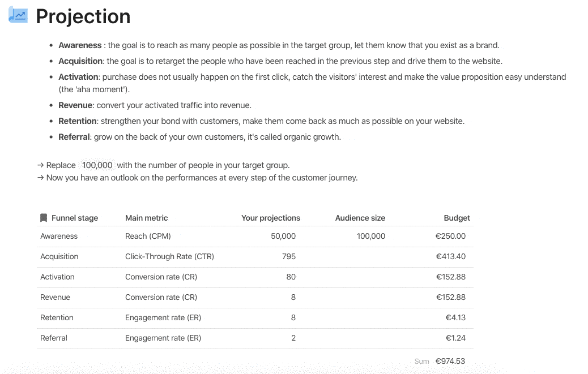Select the Click-Through Rate (CTR) cell

click(x=170, y=256)
